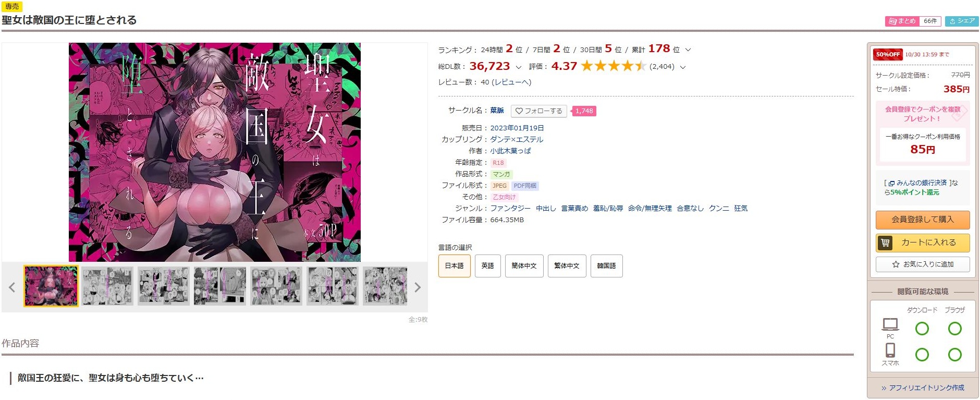Click the previous arrow on thumbnail carousel
Viewport: 980px width, 400px height.
pyautogui.click(x=12, y=287)
